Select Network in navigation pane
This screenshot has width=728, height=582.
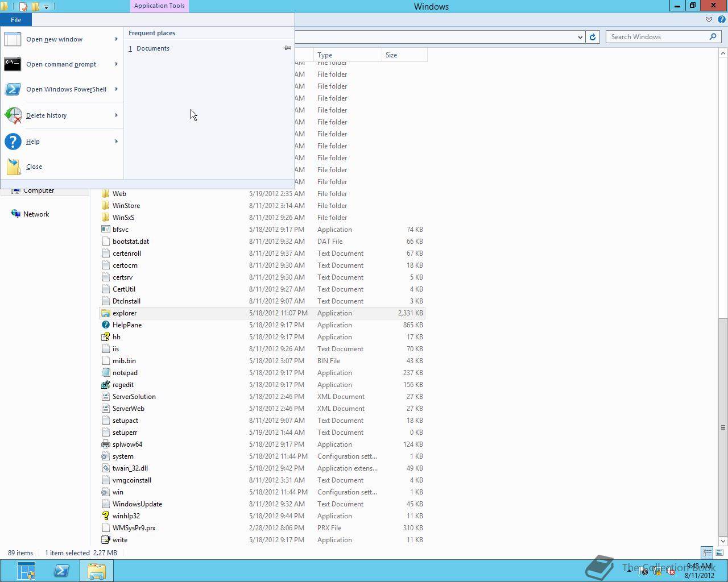[x=36, y=214]
